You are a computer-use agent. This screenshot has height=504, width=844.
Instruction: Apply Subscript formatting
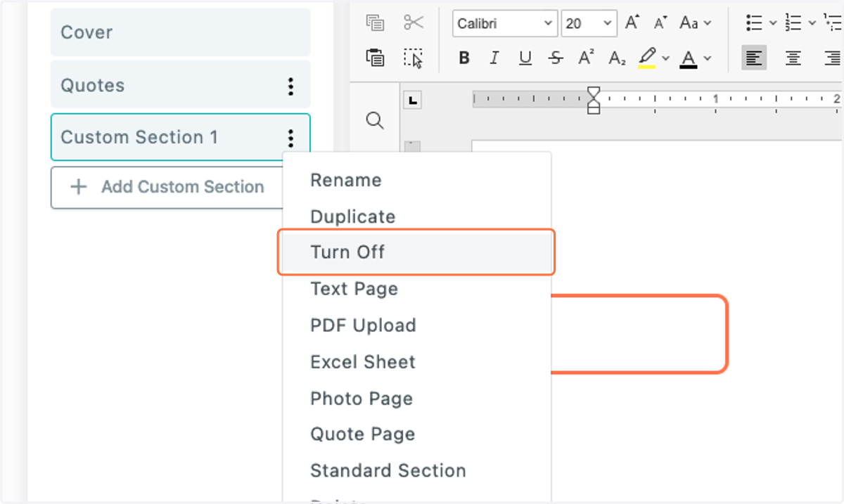(617, 58)
